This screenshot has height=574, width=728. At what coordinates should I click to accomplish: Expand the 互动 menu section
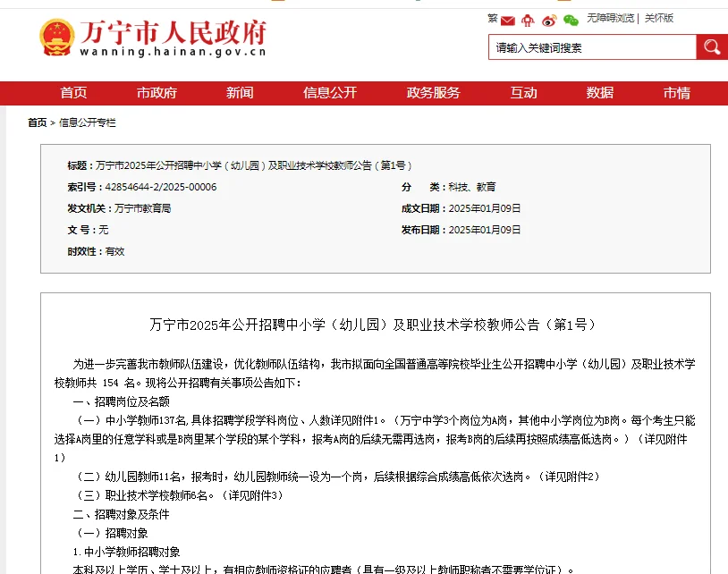(522, 92)
